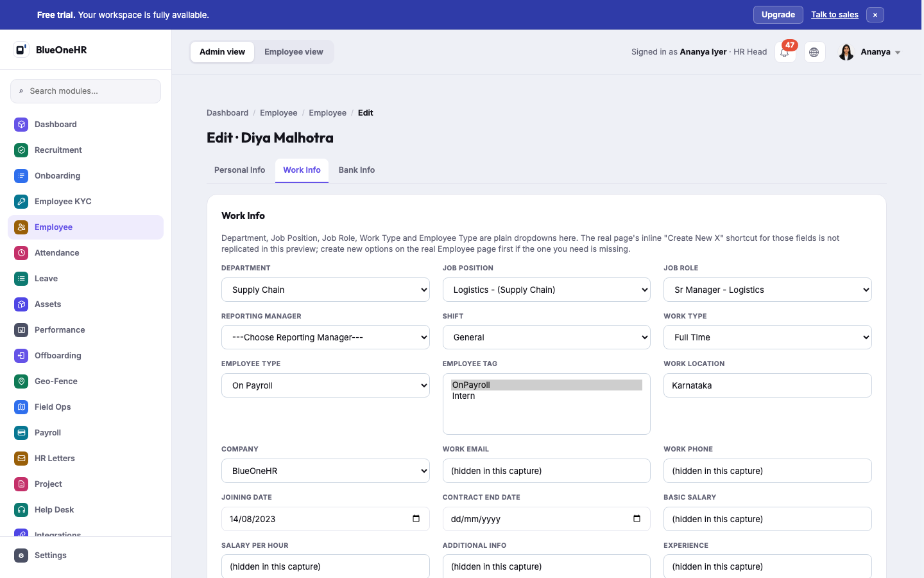
Task: Open the Employee Type dropdown
Action: [x=325, y=385]
